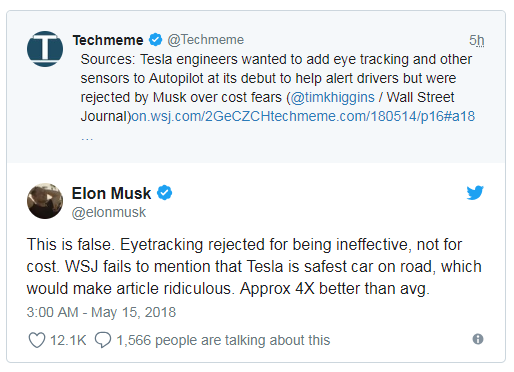Click the Techmeme profile avatar
The width and height of the screenshot is (514, 372).
(45, 49)
